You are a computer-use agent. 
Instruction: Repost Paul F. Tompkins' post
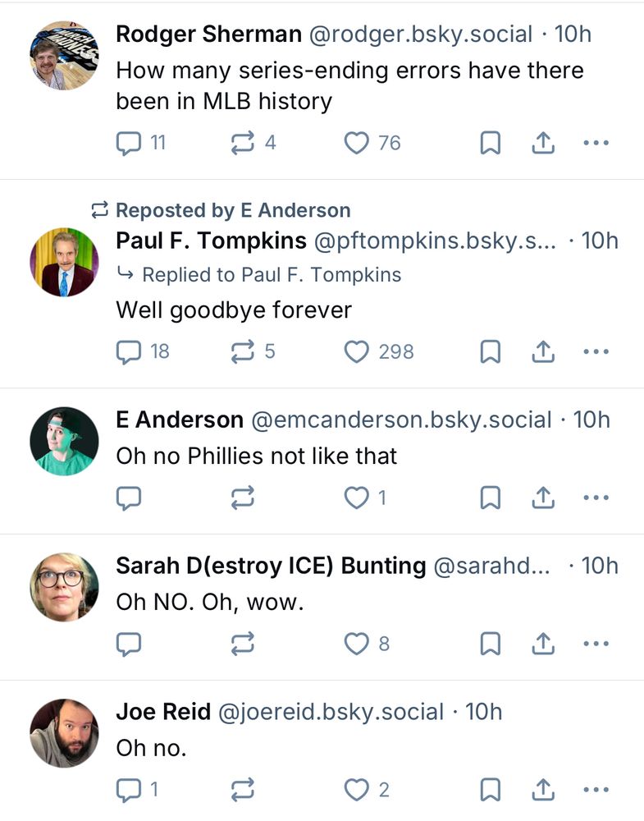pos(242,351)
